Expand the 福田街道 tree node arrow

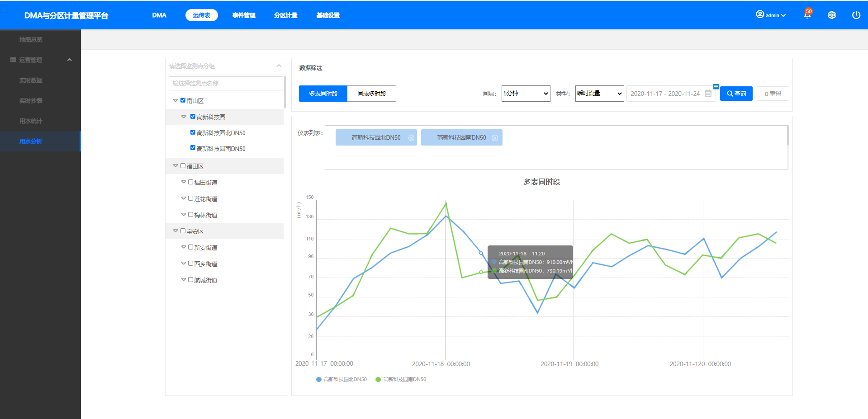coord(184,182)
